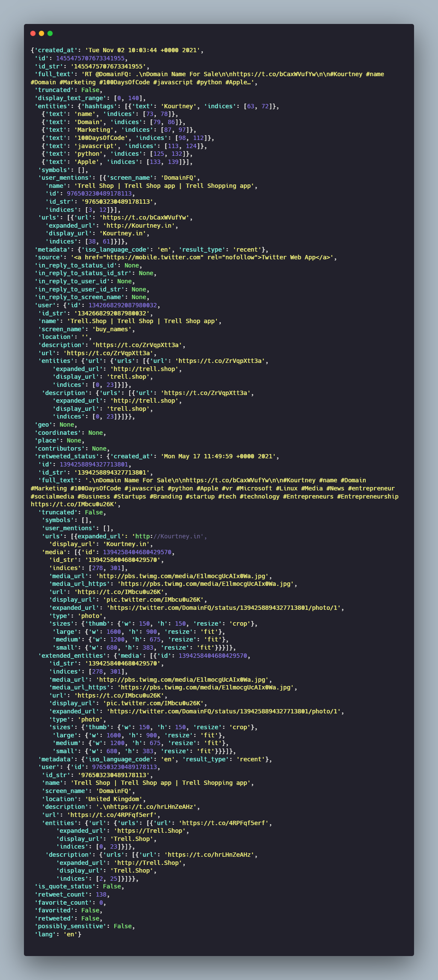
Task: Click the 'coordinates': None line
Action: (70, 433)
